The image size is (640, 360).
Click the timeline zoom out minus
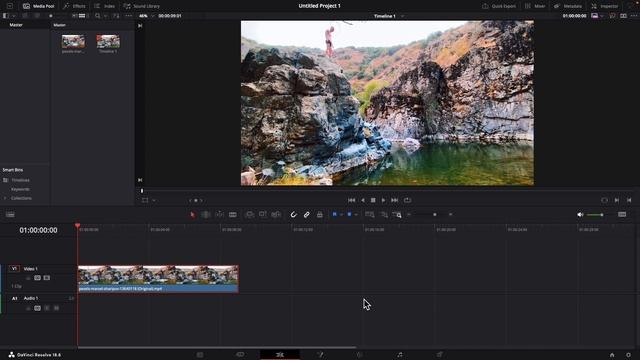tap(409, 215)
